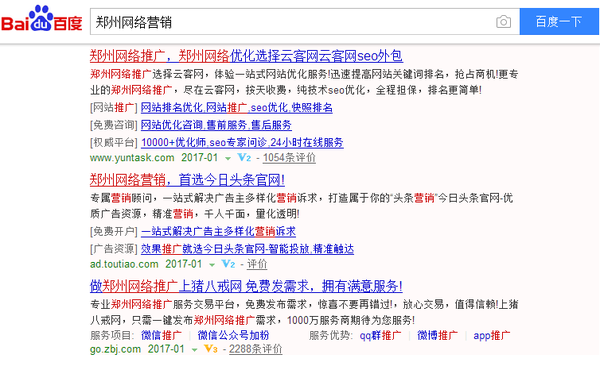Image resolution: width=600 pixels, height=370 pixels.
Task: Click 服务项目: label text
Action: coord(112,336)
